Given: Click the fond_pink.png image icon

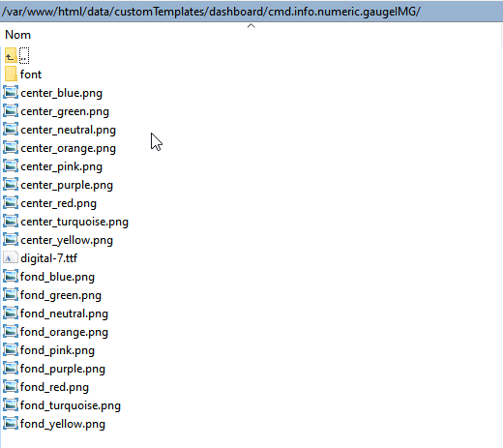Looking at the screenshot, I should click(x=11, y=350).
